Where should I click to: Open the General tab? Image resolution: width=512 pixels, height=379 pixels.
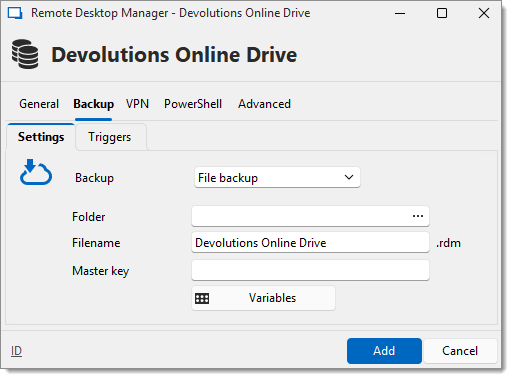(39, 104)
